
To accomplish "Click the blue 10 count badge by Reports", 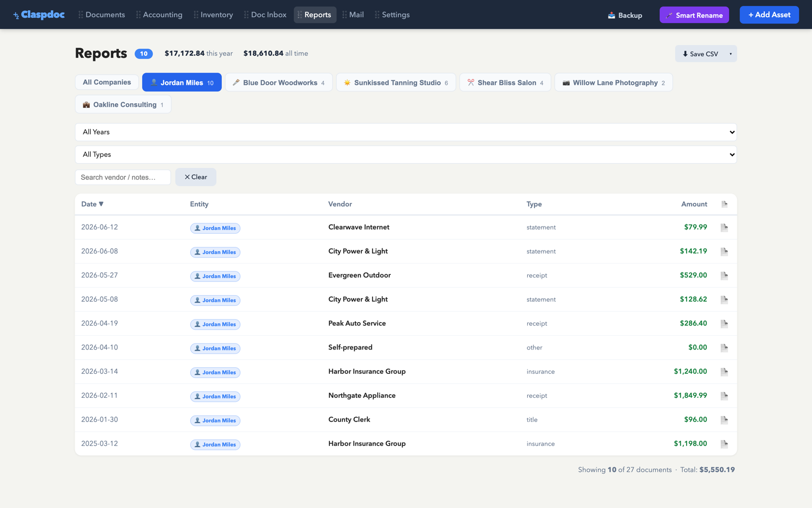I will (x=144, y=53).
